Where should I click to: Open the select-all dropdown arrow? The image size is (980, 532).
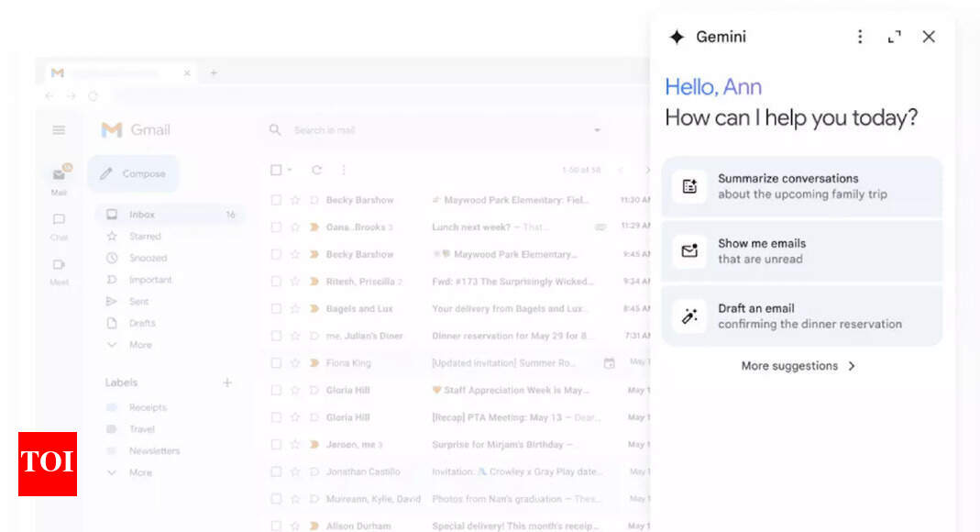click(x=290, y=170)
